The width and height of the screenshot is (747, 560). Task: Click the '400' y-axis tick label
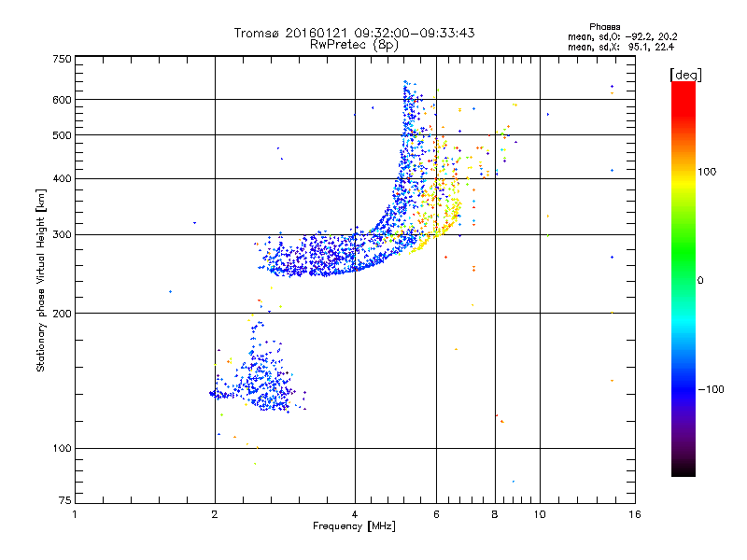(62, 179)
